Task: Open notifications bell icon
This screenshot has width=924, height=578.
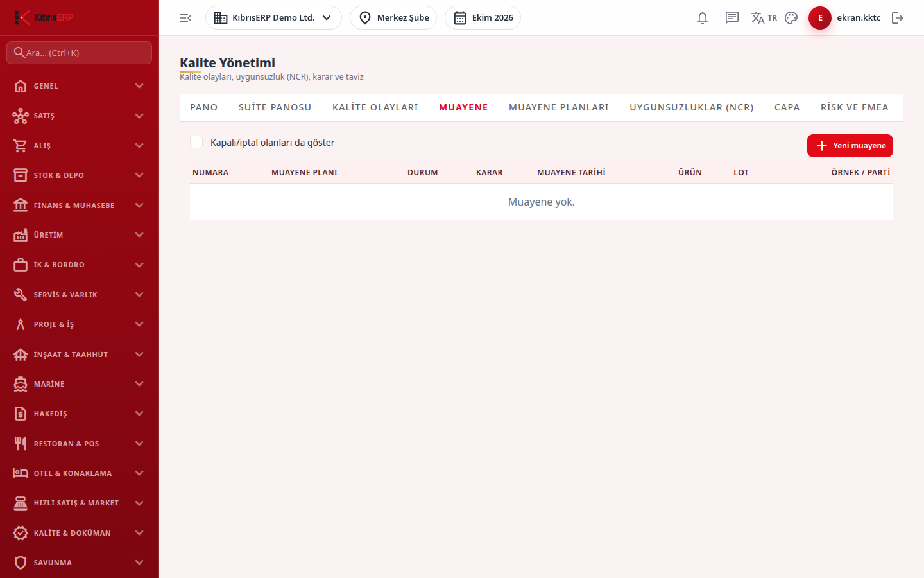Action: click(703, 18)
